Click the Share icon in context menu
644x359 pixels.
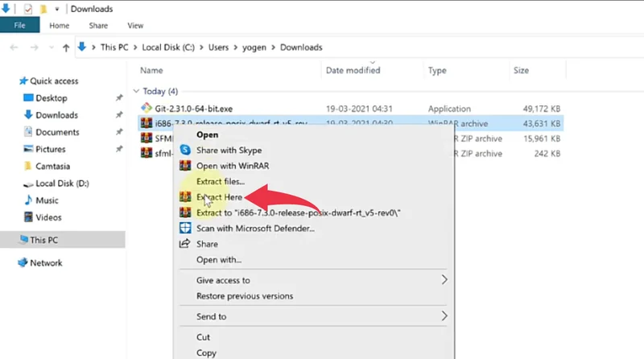click(x=185, y=244)
